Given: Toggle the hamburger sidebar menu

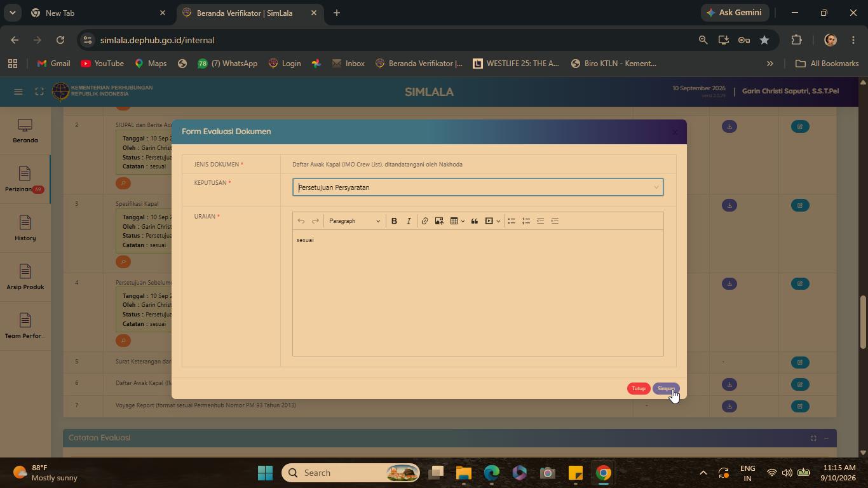Looking at the screenshot, I should click(x=18, y=92).
